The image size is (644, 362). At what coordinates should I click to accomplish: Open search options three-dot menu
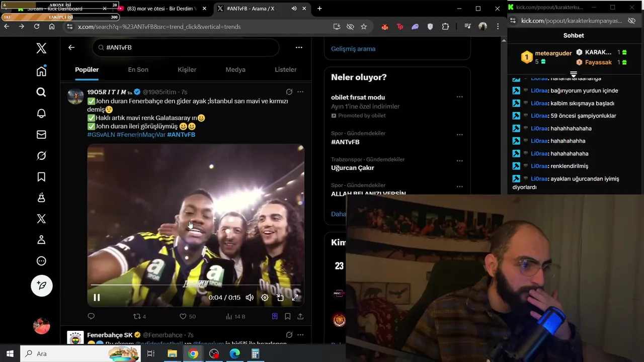click(299, 47)
